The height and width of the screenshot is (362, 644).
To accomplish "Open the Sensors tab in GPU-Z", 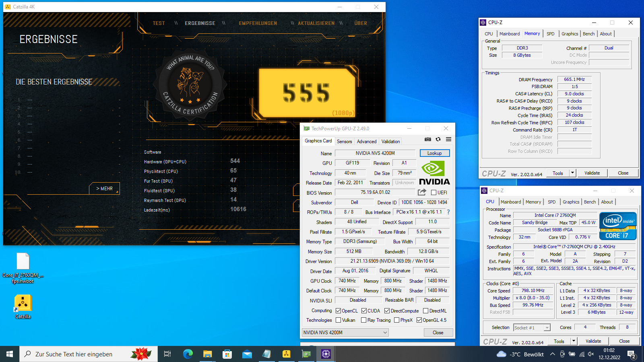I will pos(344,141).
